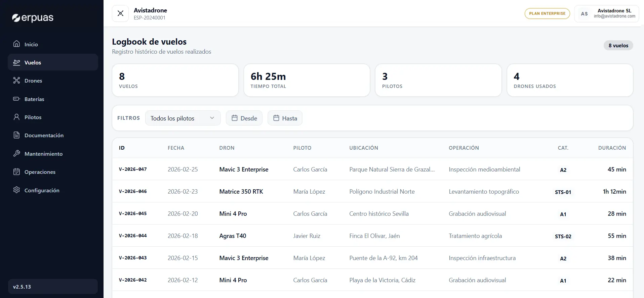
Task: Open the Desde date picker
Action: (x=244, y=118)
